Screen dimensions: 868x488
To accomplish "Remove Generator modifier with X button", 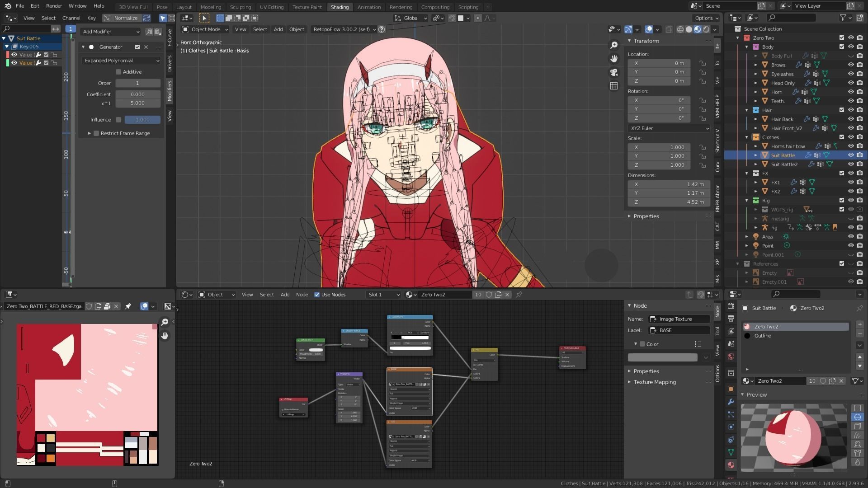I will tap(146, 47).
